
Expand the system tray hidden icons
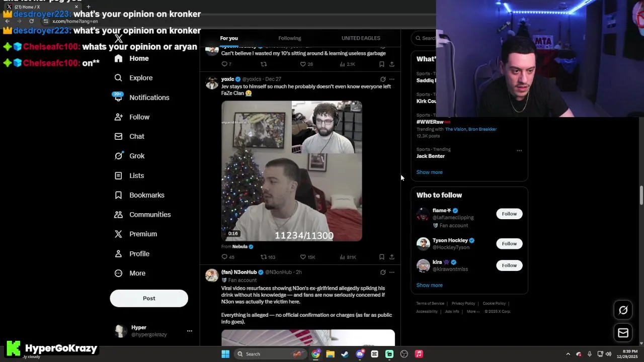point(568,354)
